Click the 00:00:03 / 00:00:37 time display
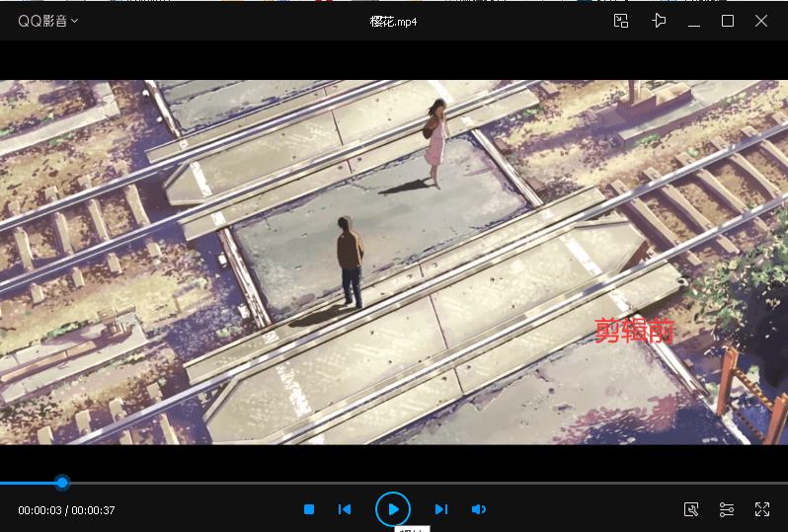The width and height of the screenshot is (788, 532). [x=66, y=510]
